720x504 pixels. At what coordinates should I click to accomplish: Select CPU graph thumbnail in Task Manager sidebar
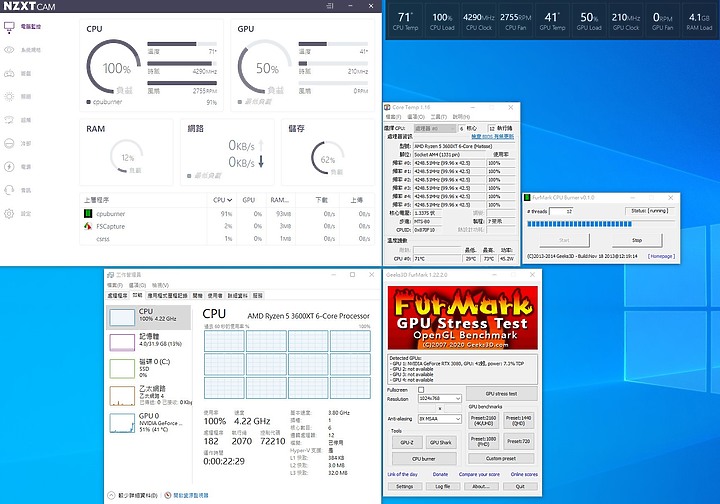point(122,318)
